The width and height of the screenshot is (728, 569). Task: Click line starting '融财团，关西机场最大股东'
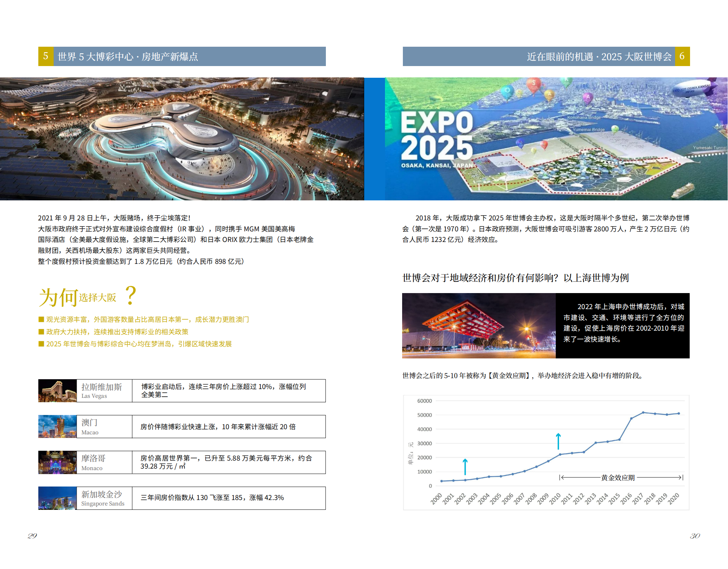click(114, 250)
